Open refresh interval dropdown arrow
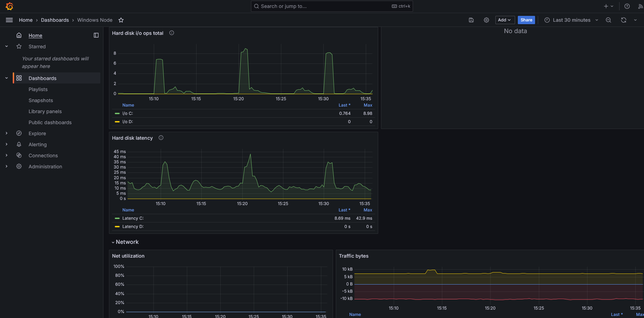 point(635,20)
